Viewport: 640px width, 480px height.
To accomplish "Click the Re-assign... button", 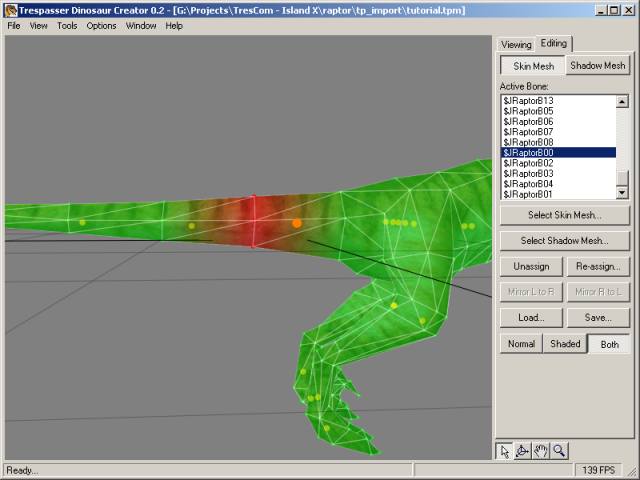I will coord(598,267).
